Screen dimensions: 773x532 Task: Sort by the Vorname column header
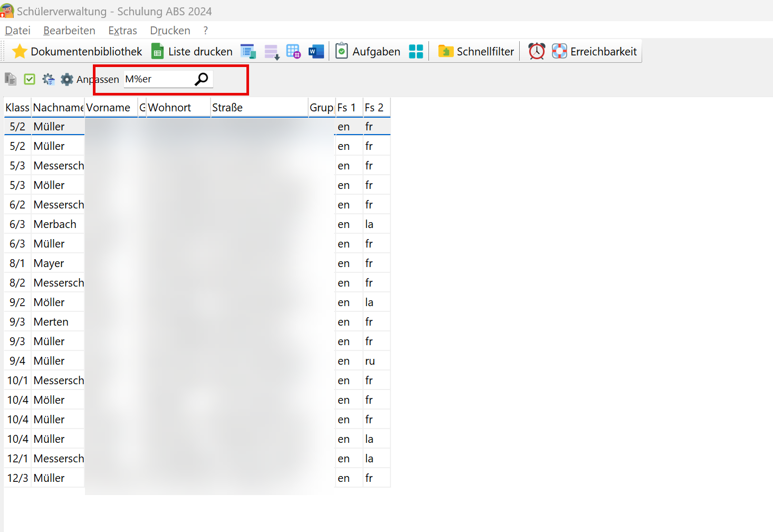coord(111,108)
